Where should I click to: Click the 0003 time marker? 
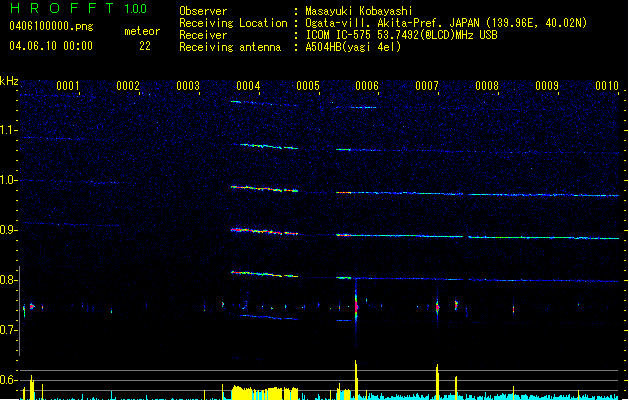[x=188, y=85]
